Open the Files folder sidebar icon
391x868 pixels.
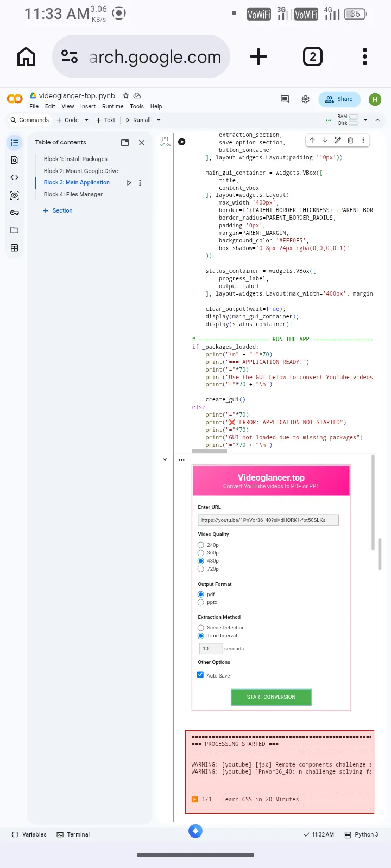click(x=15, y=230)
